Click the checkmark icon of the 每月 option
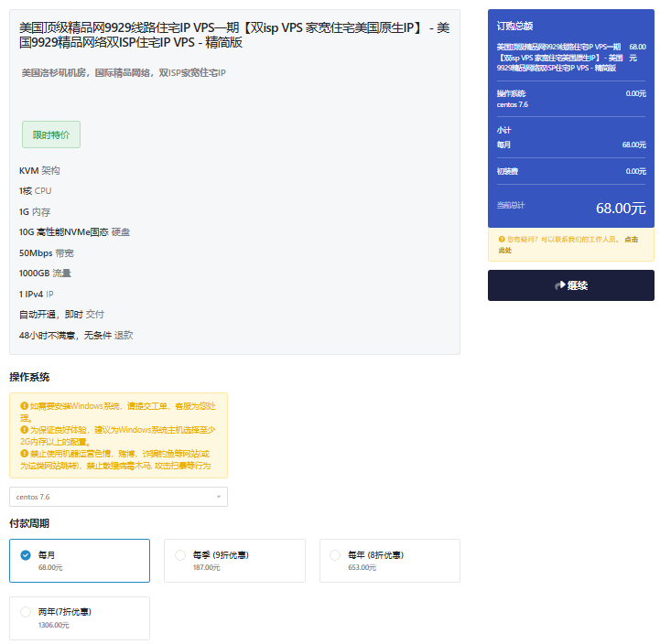The width and height of the screenshot is (660, 644). coord(26,554)
